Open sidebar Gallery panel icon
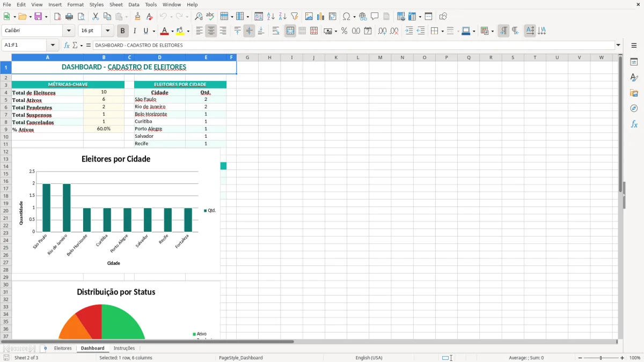This screenshot has height=362, width=644. click(634, 93)
